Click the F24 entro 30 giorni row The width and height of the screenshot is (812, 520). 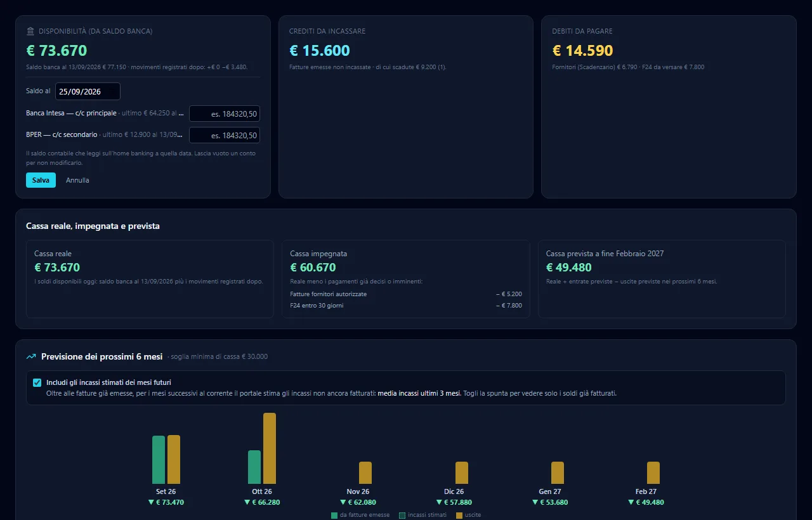[x=406, y=306]
